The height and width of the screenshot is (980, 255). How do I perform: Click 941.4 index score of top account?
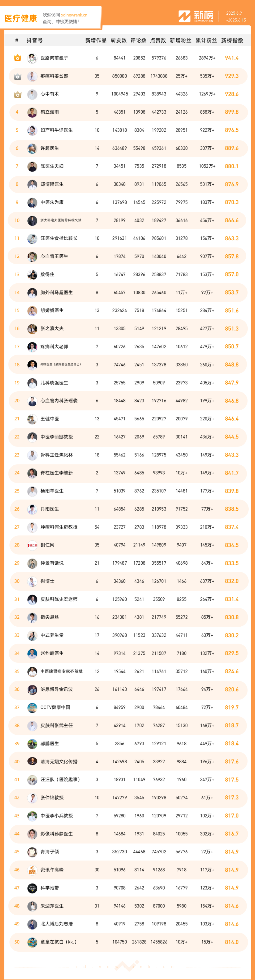point(232,58)
